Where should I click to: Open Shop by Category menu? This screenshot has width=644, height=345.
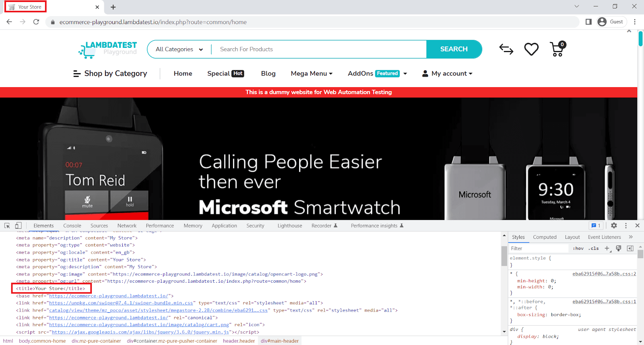(x=110, y=74)
